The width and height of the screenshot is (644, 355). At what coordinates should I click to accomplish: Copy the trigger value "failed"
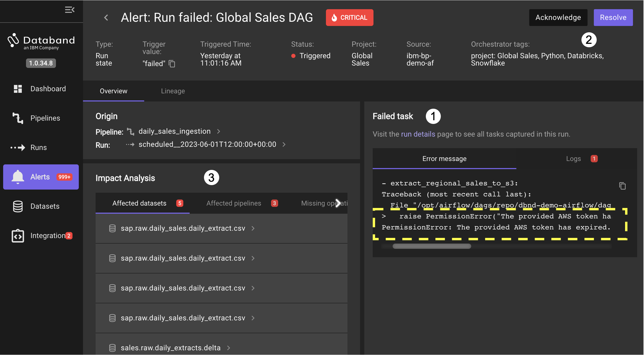tap(172, 64)
